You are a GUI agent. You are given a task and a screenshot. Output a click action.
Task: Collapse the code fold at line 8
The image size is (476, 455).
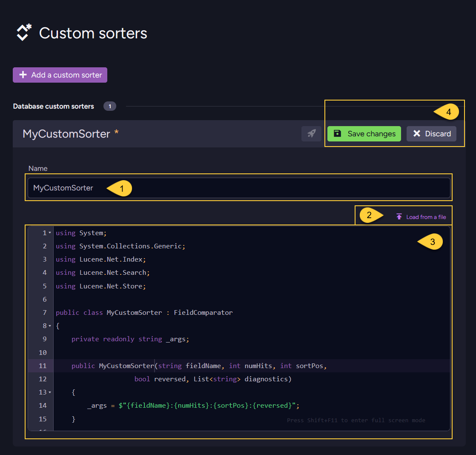point(50,325)
